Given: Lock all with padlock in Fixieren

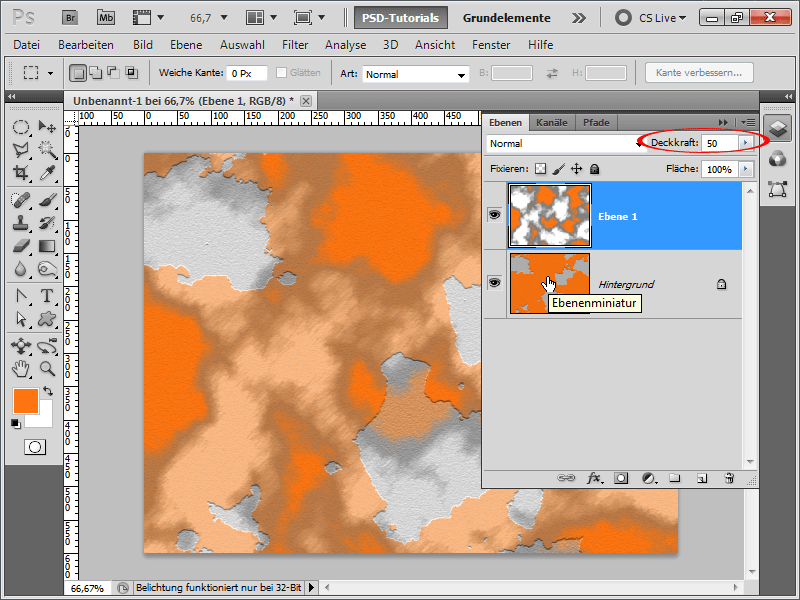Looking at the screenshot, I should pos(594,169).
